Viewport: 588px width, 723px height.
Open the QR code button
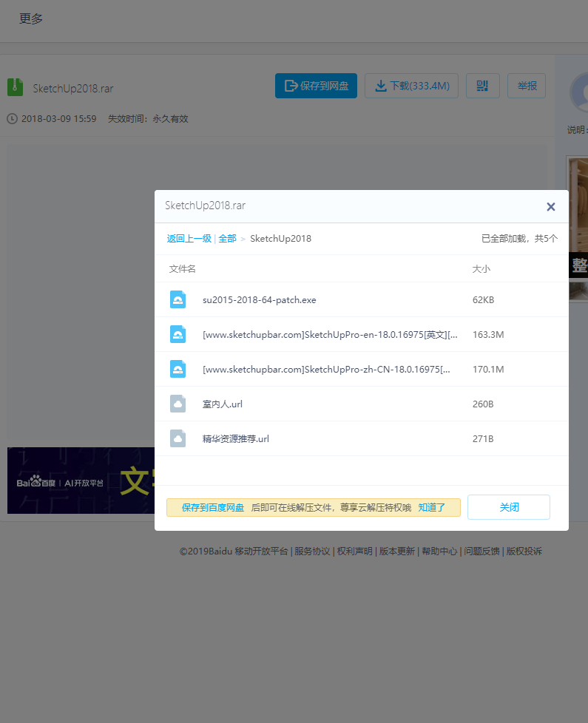(x=483, y=86)
